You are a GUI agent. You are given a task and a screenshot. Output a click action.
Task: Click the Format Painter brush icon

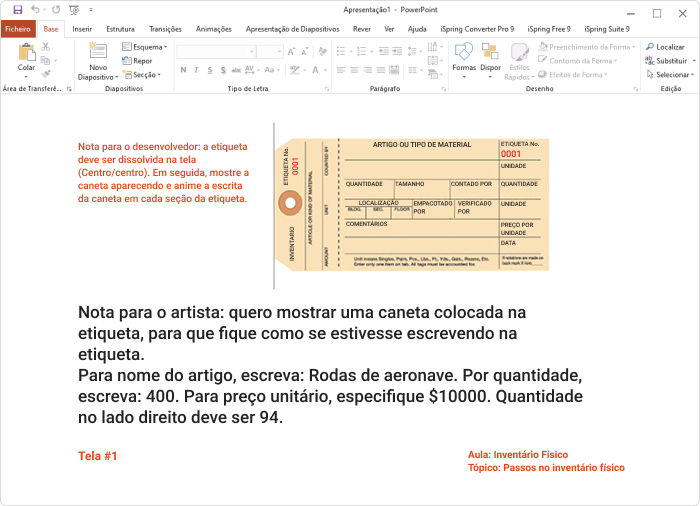coord(46,74)
